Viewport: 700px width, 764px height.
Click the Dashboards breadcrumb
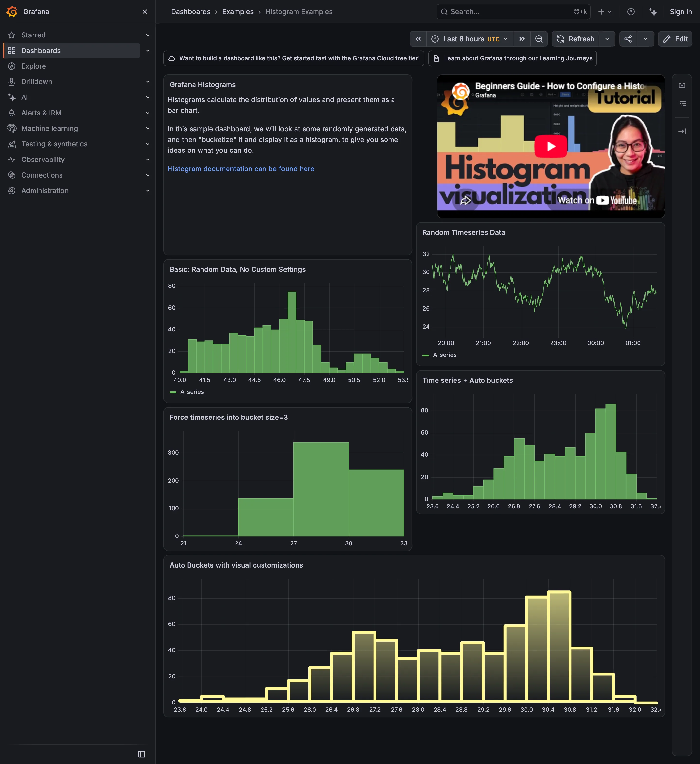191,12
